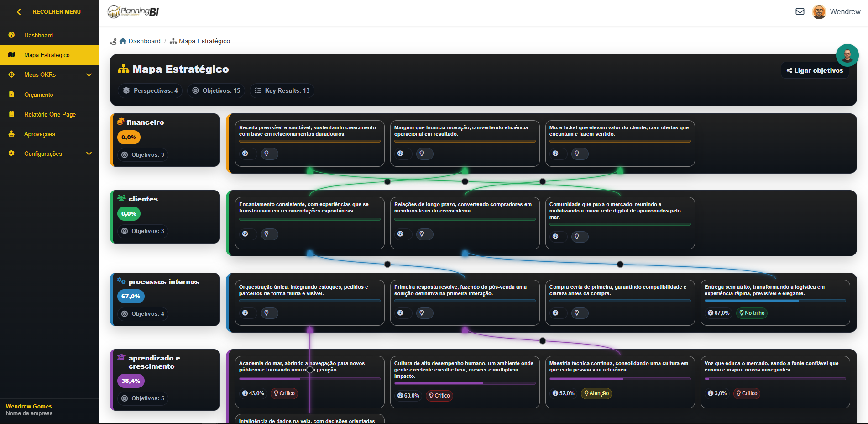Click the home icon in the breadcrumb bar
This screenshot has width=868, height=424.
point(123,41)
